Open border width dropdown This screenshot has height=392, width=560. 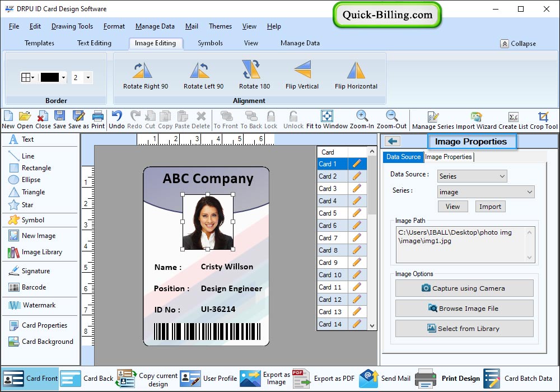pos(88,77)
